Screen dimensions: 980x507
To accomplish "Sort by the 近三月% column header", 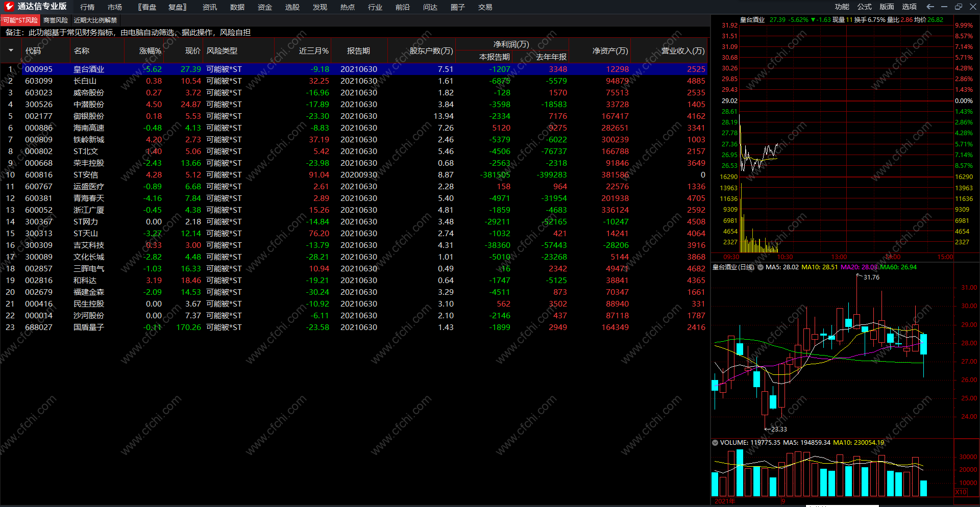I will (x=314, y=51).
